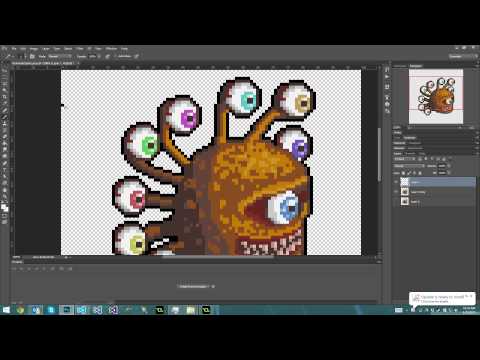Screen dimensions: 480x360
Task: Select the Hand tool
Action: pyautogui.click(x=5, y=190)
